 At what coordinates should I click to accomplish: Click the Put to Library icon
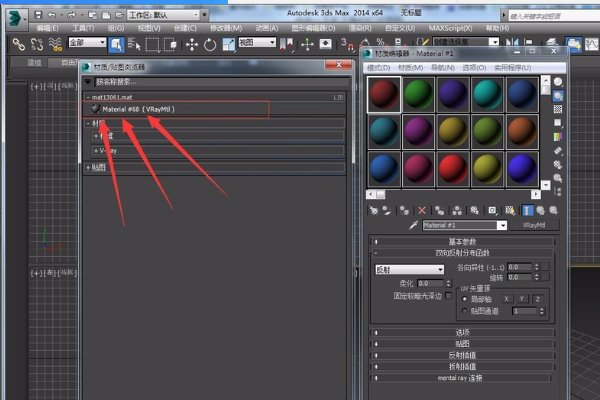[x=474, y=210]
